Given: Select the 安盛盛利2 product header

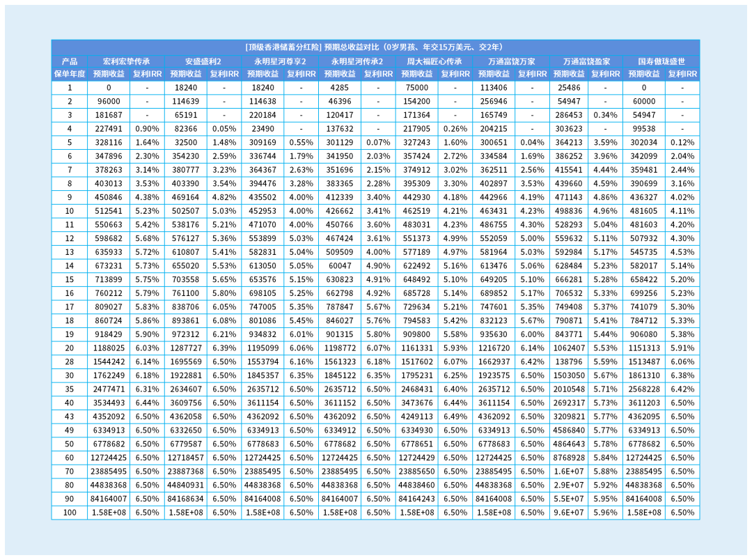Looking at the screenshot, I should (x=203, y=61).
